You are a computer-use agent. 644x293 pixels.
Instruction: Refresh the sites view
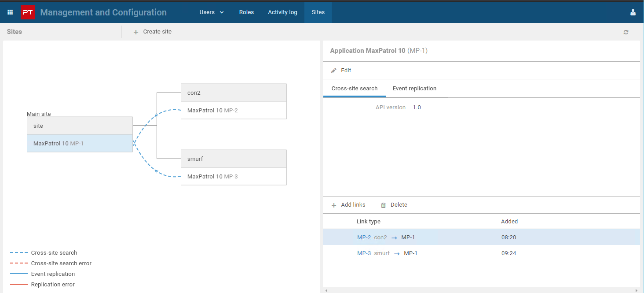pyautogui.click(x=626, y=32)
